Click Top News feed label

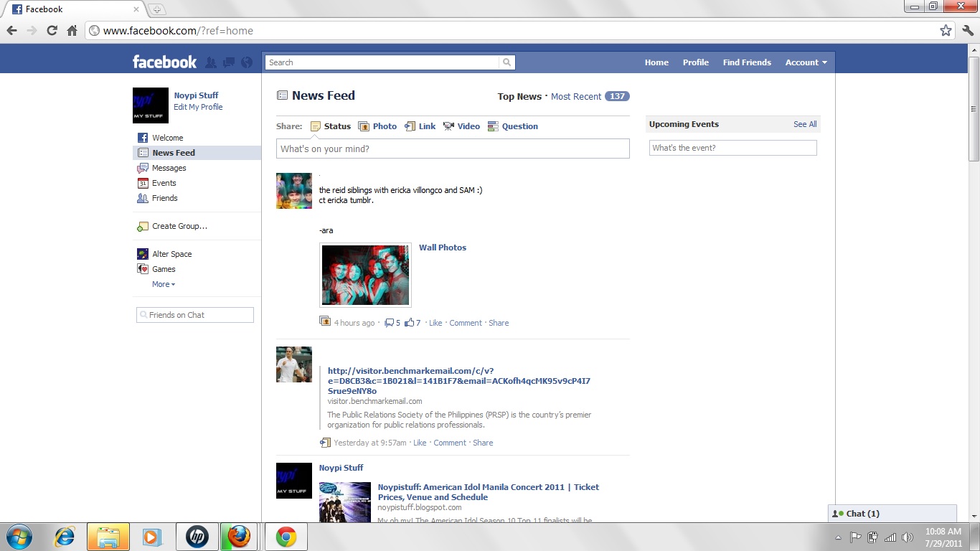point(519,97)
